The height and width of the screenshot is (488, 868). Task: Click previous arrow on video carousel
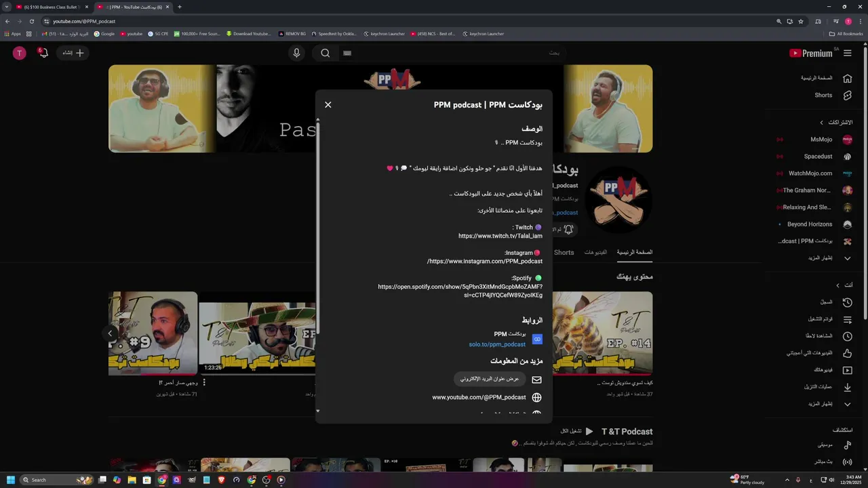[110, 333]
